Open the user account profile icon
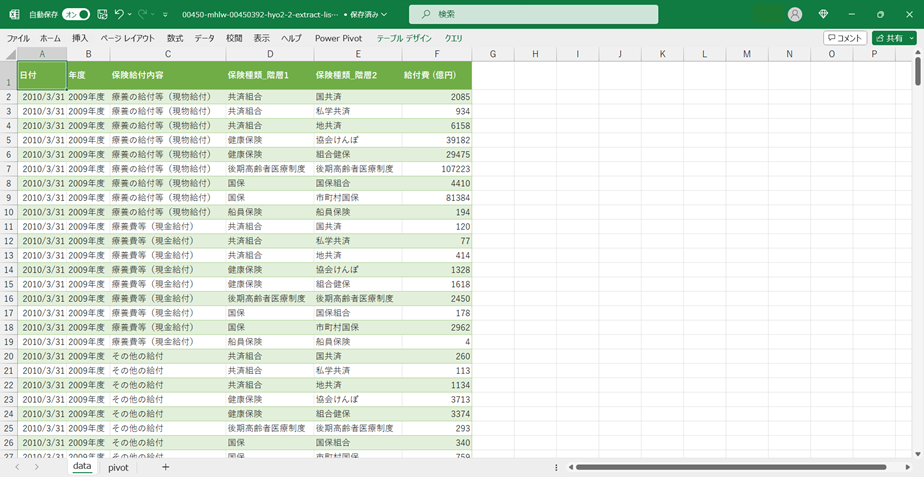The width and height of the screenshot is (924, 477). (795, 14)
